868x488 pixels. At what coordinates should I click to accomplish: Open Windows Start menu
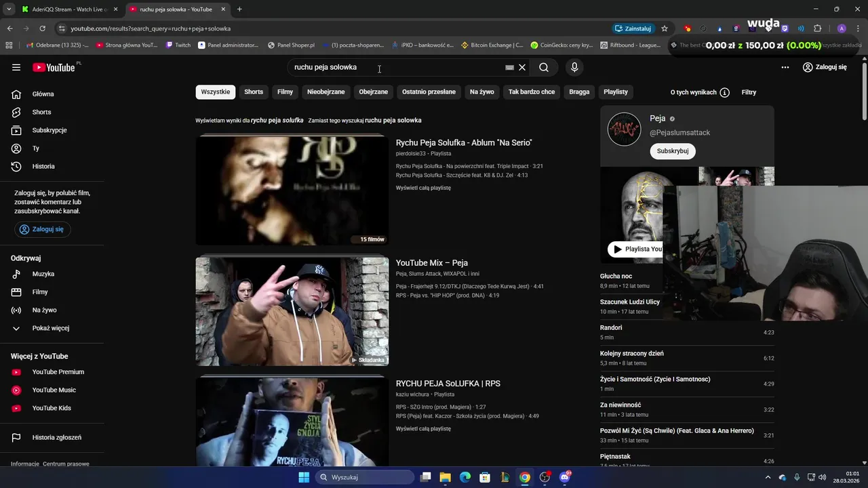(304, 477)
